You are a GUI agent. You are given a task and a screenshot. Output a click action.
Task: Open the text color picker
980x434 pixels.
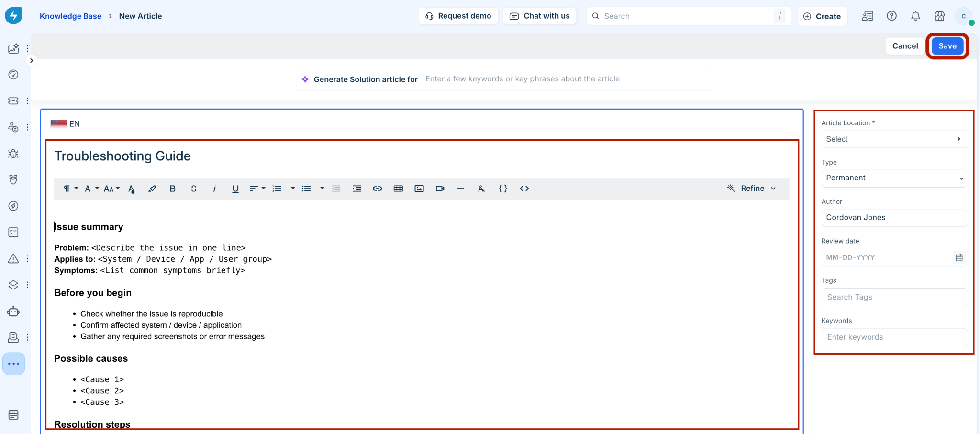(132, 189)
